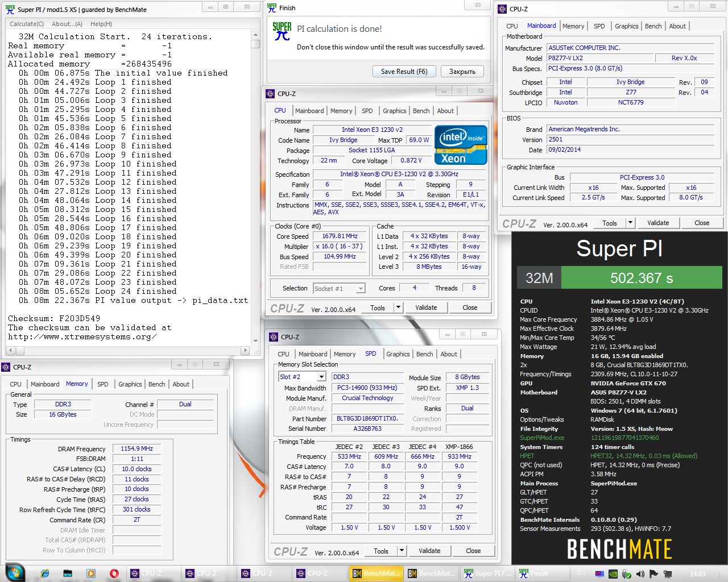
Task: Click the http://www.xtremesystems.org/ text
Action: click(82, 336)
